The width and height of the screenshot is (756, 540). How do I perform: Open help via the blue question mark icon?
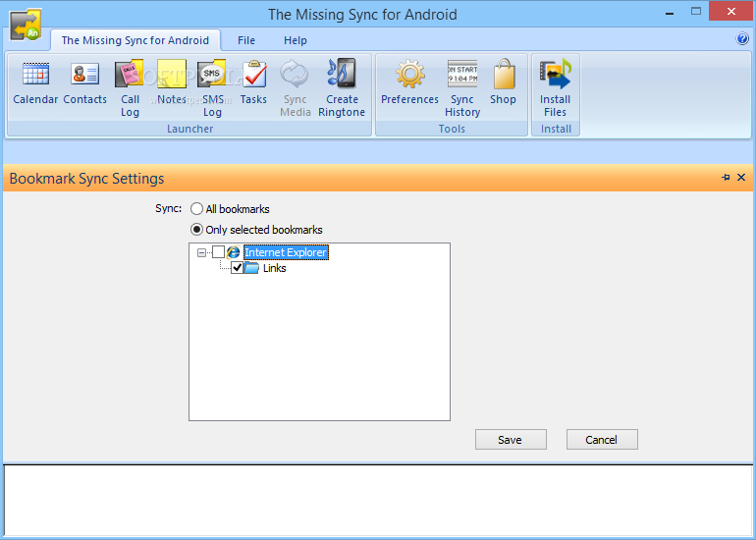click(742, 39)
